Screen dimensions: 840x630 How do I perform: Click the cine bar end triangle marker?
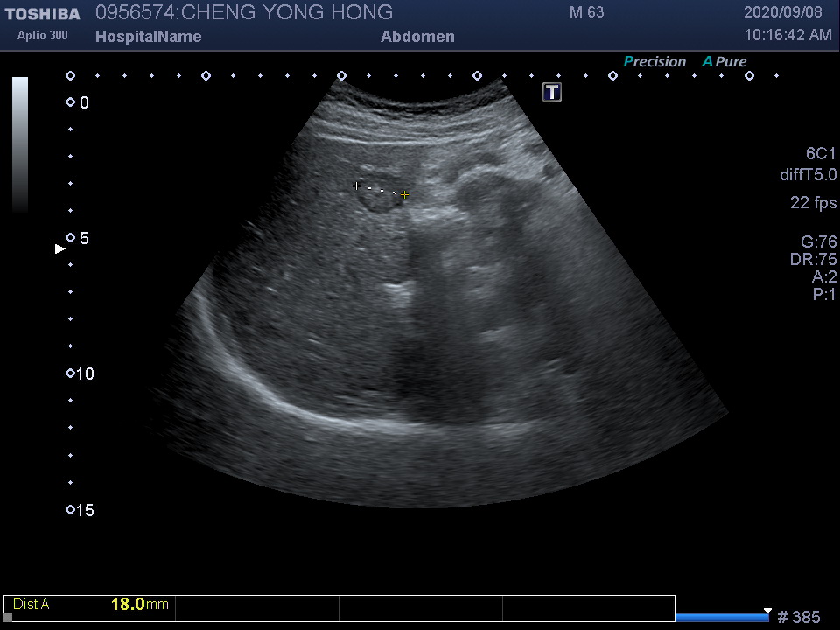coord(767,612)
